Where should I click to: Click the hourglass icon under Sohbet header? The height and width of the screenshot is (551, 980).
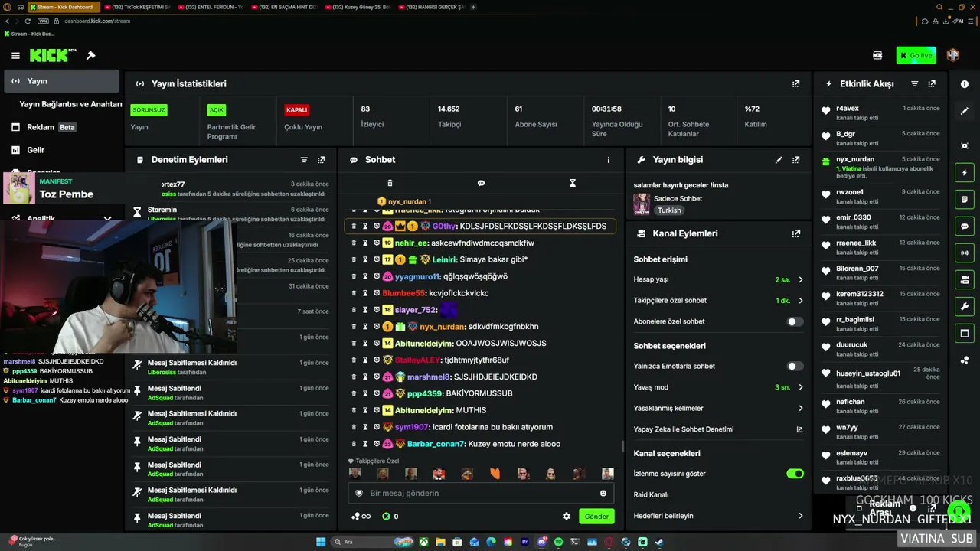(x=572, y=183)
